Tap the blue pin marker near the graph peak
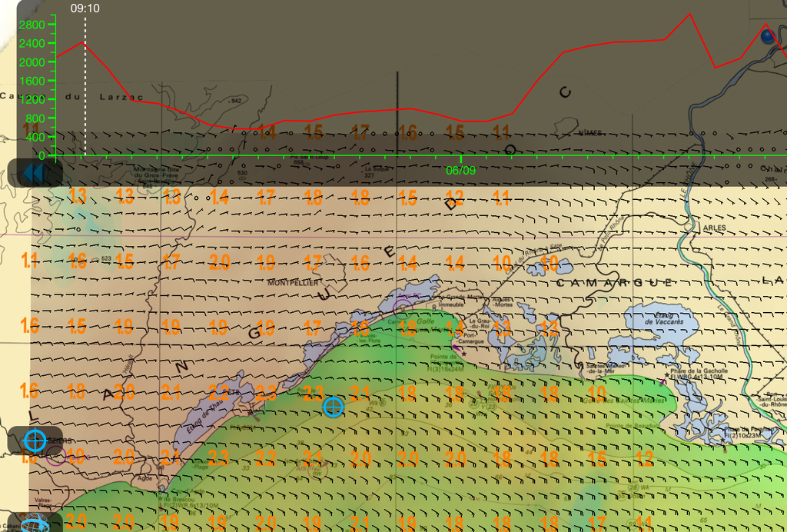The image size is (787, 532). [x=768, y=36]
